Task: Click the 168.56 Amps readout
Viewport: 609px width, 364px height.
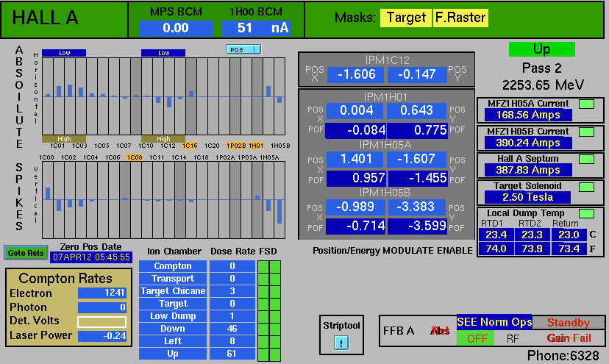Action: [528, 115]
